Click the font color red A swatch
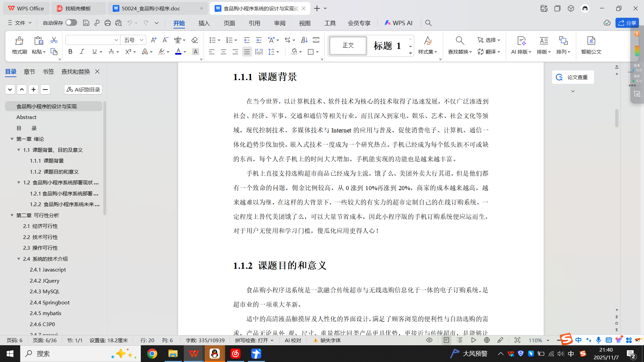Screen dimensions: 644x362 (x=178, y=52)
